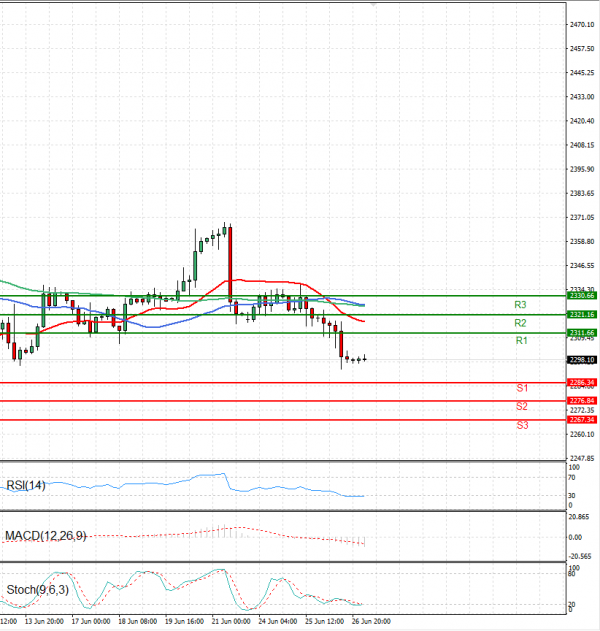Viewport: 600px width, 631px height.
Task: Select the S3 support label
Action: click(x=522, y=425)
